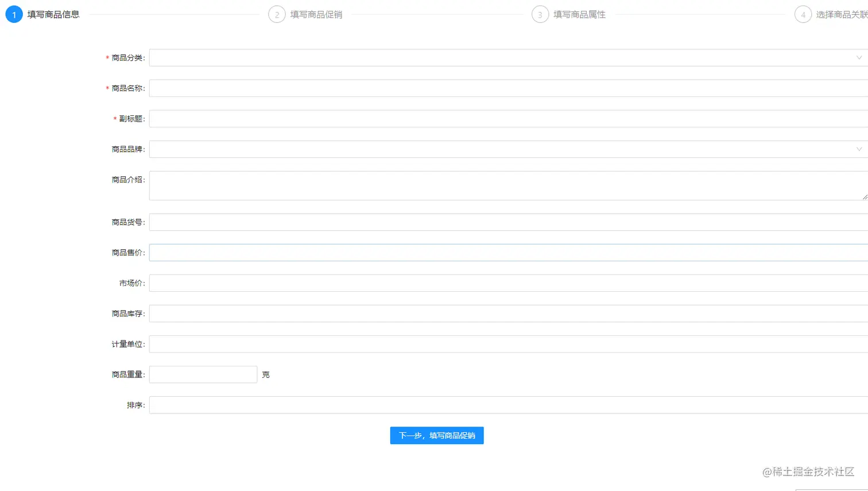Click the 商品货号 label
The width and height of the screenshot is (868, 491).
(128, 222)
